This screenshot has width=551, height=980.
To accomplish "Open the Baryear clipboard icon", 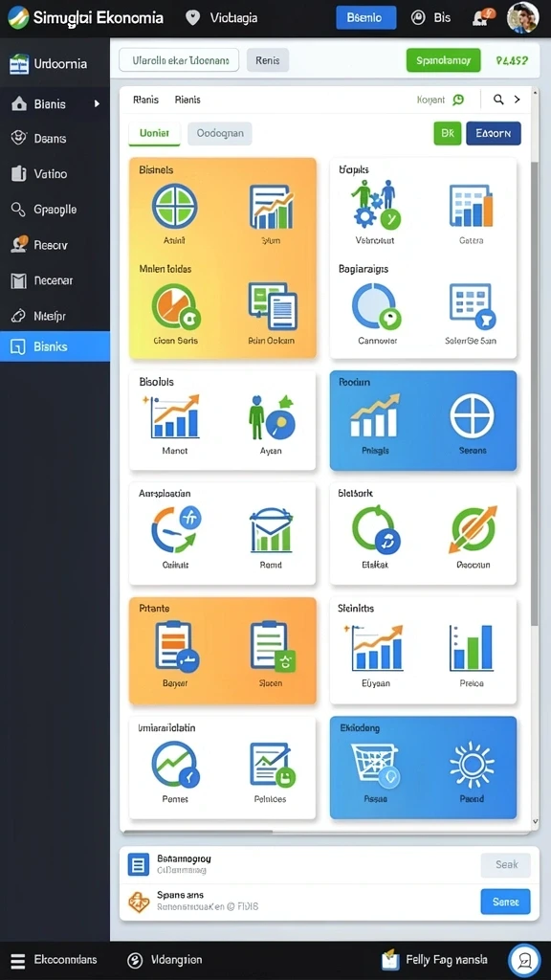I will [176, 646].
